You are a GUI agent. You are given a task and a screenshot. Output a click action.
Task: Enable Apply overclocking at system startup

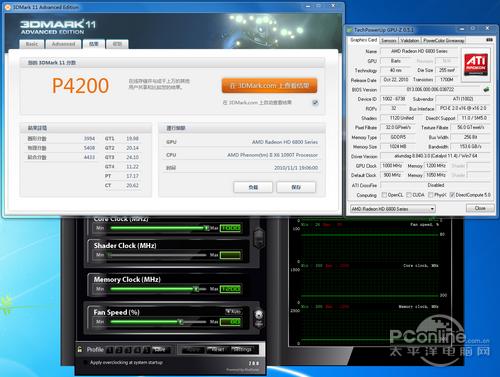pyautogui.click(x=86, y=363)
